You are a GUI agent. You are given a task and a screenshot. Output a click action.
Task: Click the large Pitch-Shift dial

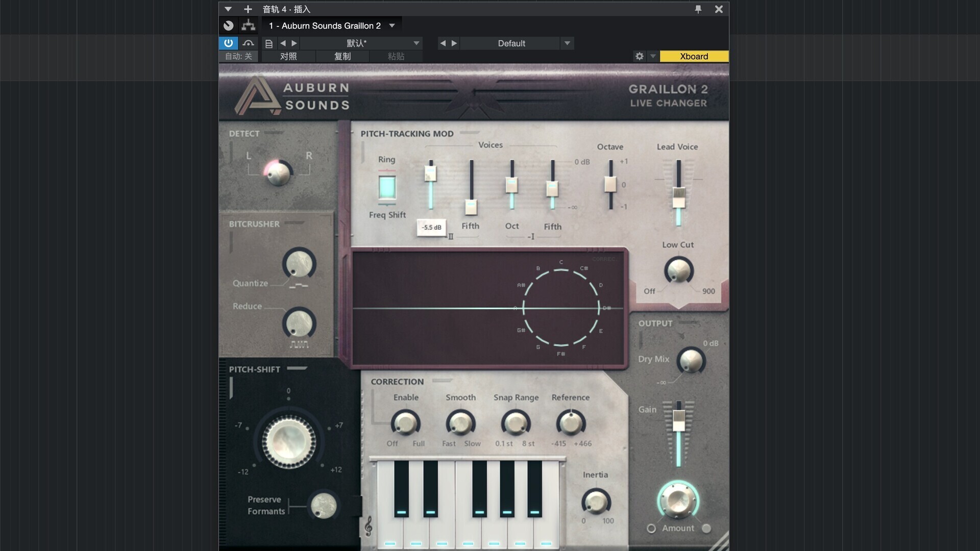(289, 441)
